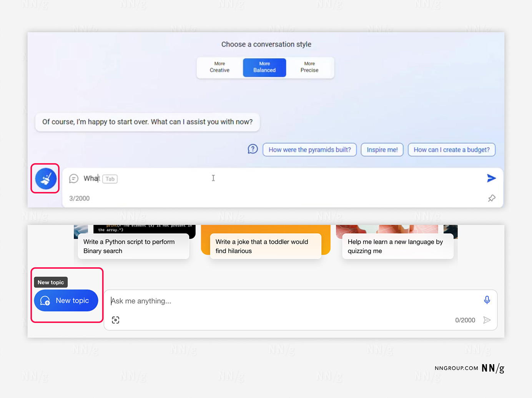This screenshot has height=398, width=532.
Task: Click the question mark suggestions icon
Action: pos(253,149)
